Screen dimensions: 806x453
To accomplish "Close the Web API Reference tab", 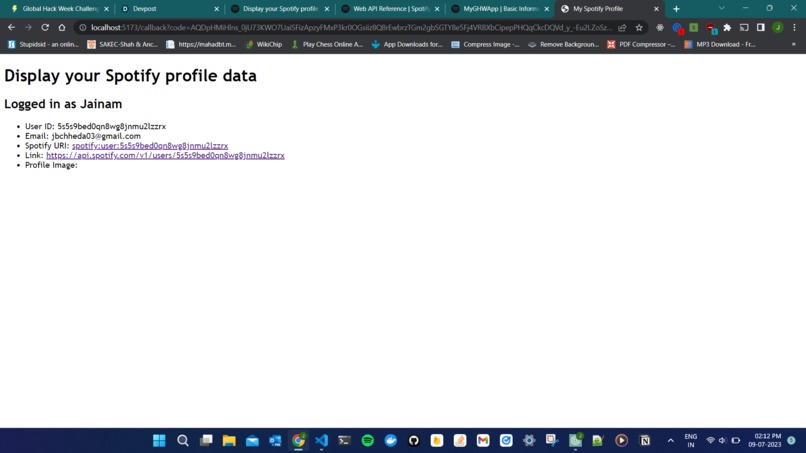I will 437,9.
